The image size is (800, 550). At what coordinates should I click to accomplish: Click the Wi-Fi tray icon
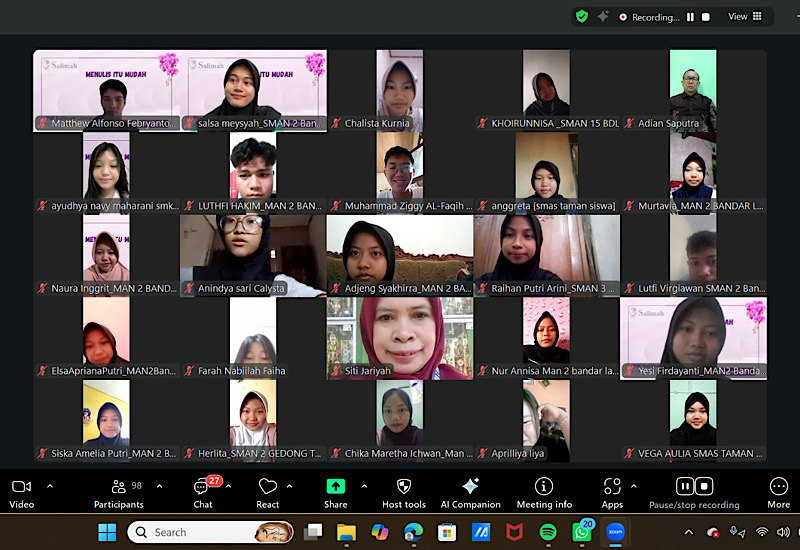pos(762,532)
